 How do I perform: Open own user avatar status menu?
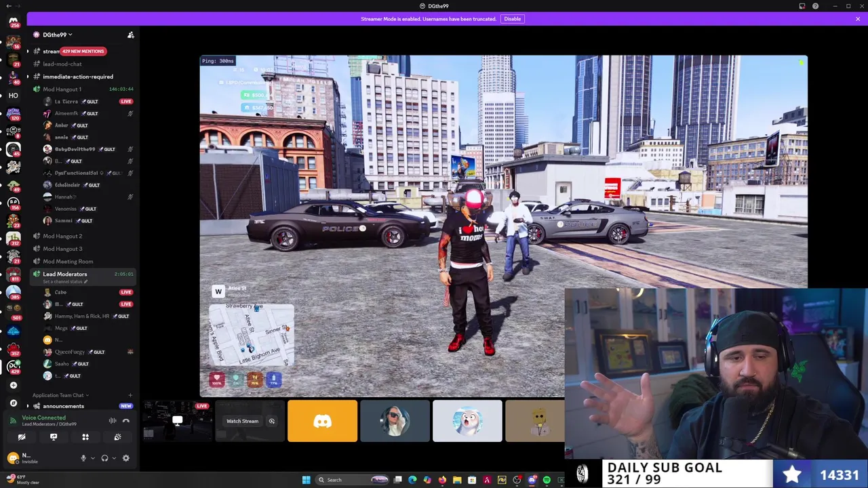(13, 458)
